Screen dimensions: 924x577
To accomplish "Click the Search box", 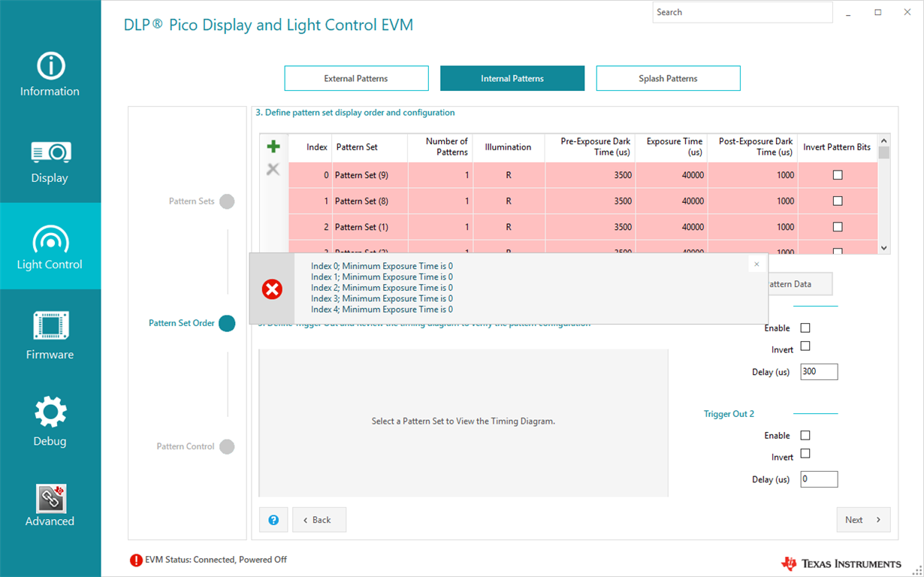I will [x=742, y=12].
